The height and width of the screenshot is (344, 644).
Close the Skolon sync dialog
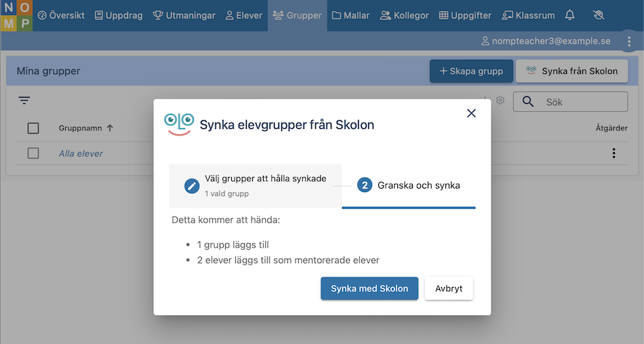[471, 113]
